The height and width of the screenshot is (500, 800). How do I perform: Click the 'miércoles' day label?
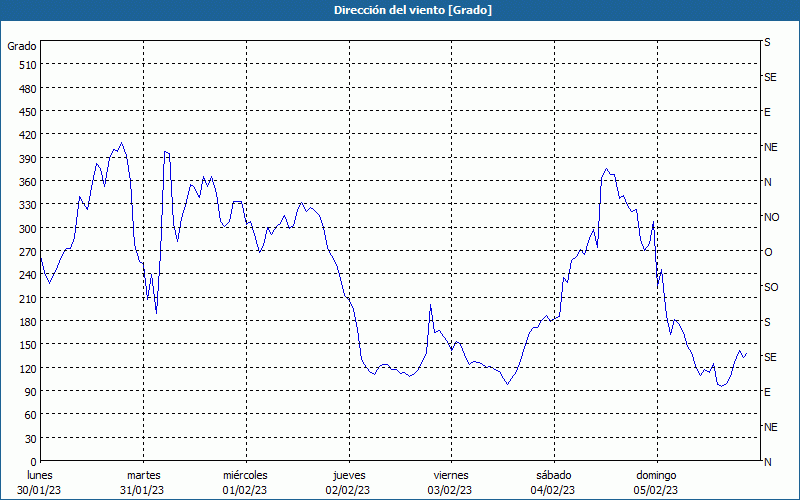(245, 475)
